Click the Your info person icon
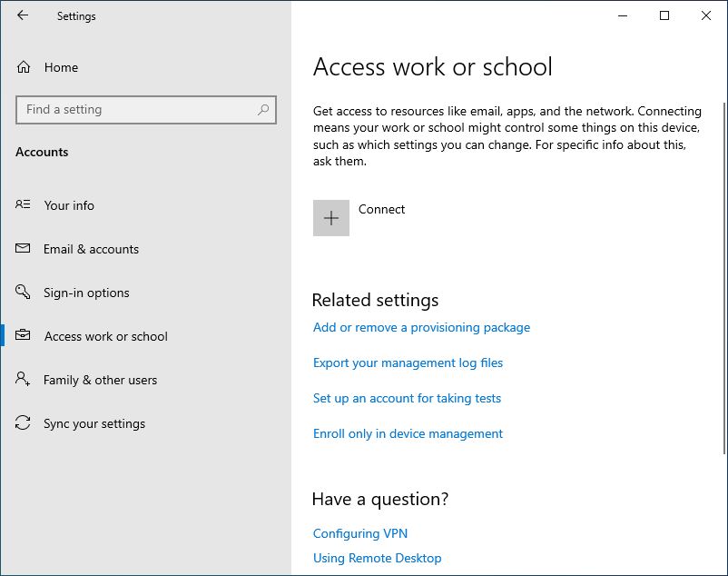728x576 pixels. pyautogui.click(x=23, y=205)
